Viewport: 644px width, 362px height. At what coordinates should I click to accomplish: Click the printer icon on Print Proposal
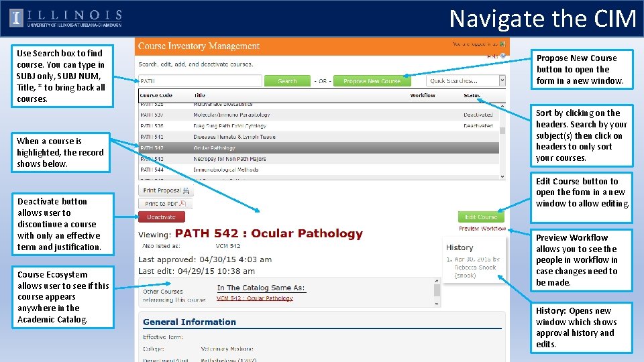(186, 190)
